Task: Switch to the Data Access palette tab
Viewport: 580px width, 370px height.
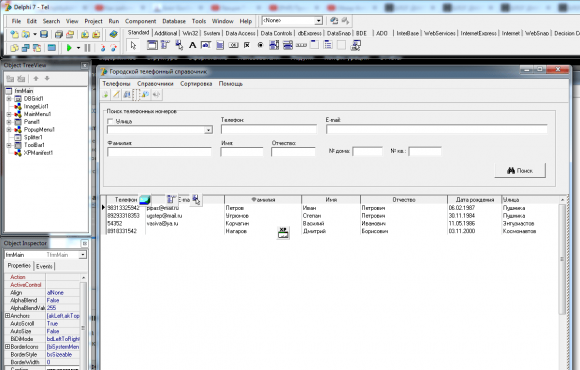Action: coord(240,33)
